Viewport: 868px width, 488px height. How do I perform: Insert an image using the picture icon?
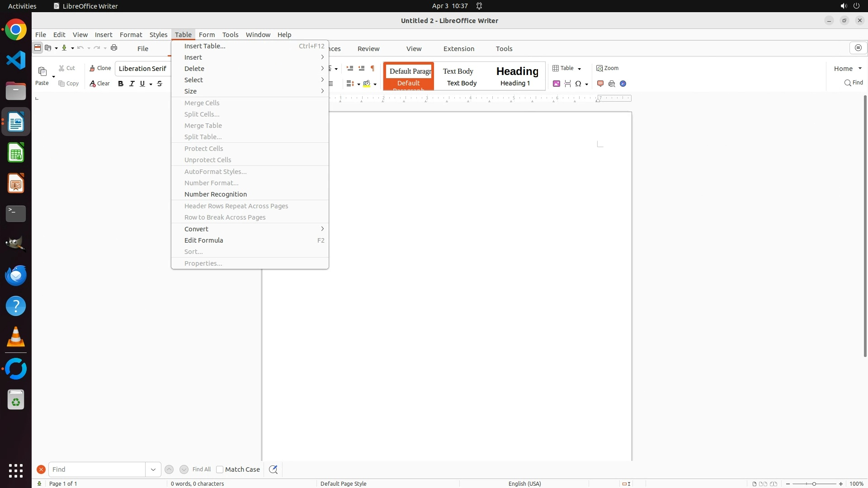click(557, 84)
